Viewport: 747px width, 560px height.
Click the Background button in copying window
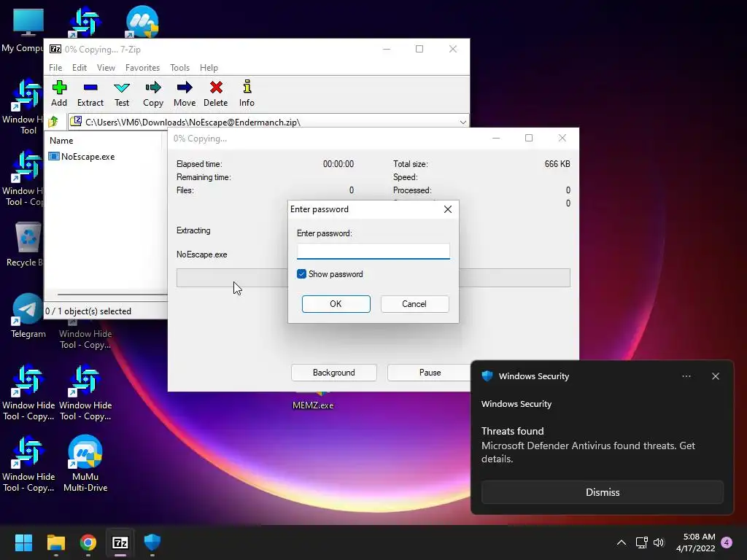click(x=333, y=373)
